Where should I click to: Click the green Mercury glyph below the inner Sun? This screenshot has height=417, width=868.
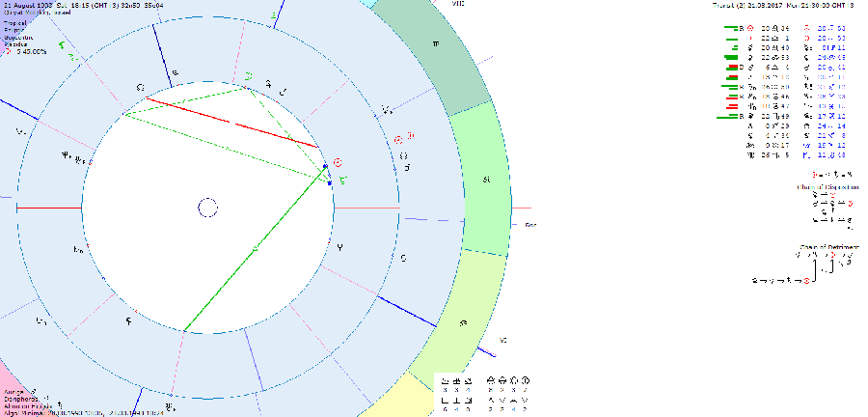(342, 180)
